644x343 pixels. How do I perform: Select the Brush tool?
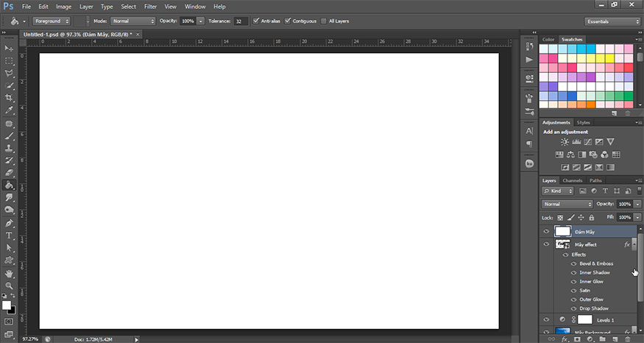coord(9,136)
